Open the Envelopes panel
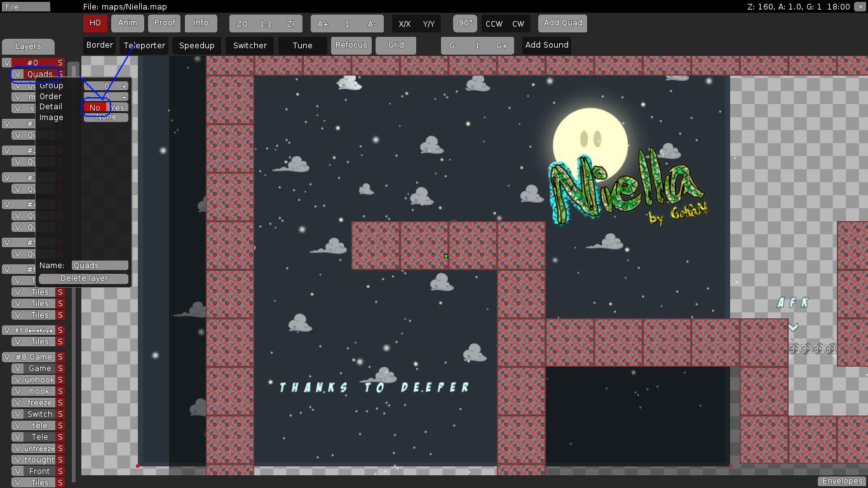This screenshot has width=868, height=488. point(841,480)
